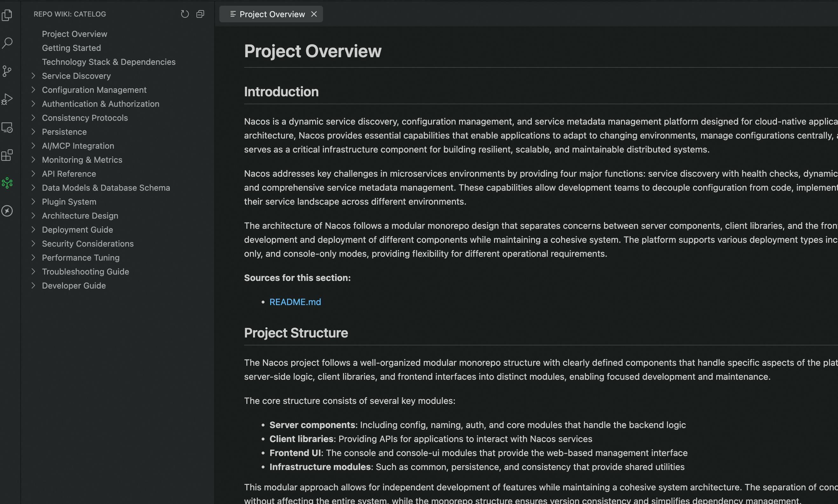Select the Performance Tuning entry
This screenshot has width=838, height=504.
[81, 257]
